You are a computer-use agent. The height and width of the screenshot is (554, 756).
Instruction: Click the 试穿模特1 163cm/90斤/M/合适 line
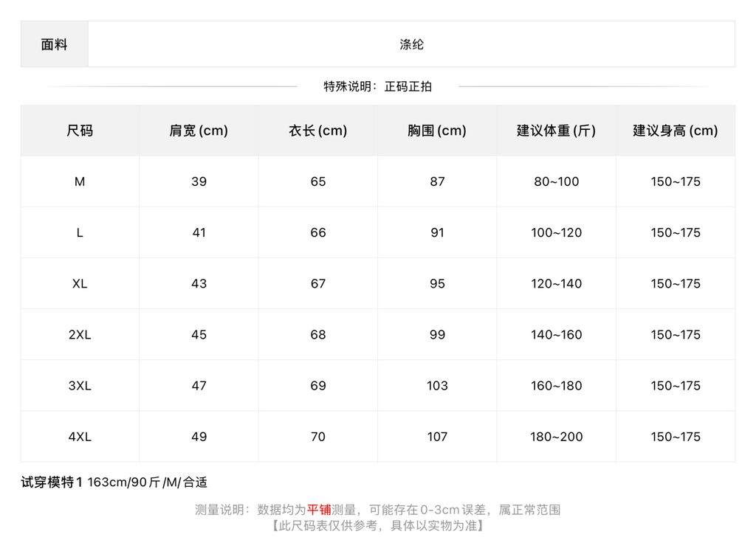114,482
